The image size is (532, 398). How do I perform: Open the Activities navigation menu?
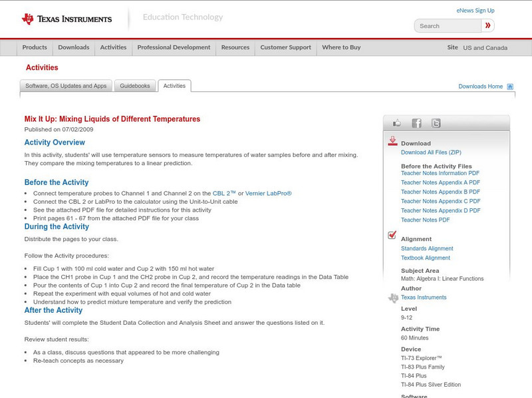click(x=113, y=47)
